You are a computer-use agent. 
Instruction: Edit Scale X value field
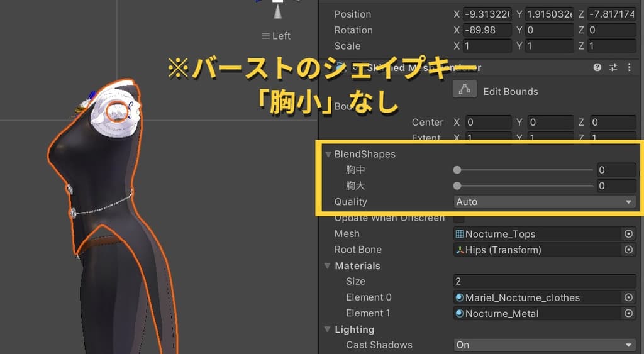click(x=487, y=46)
